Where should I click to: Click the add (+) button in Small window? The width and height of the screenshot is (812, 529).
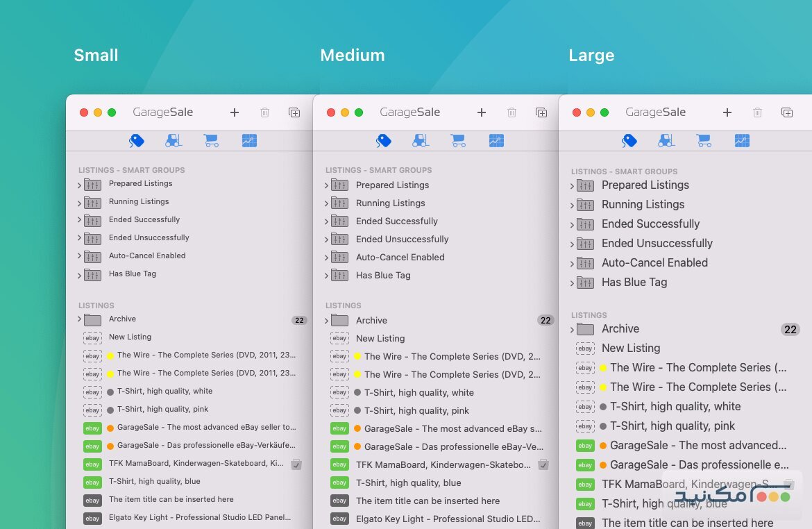(x=235, y=112)
